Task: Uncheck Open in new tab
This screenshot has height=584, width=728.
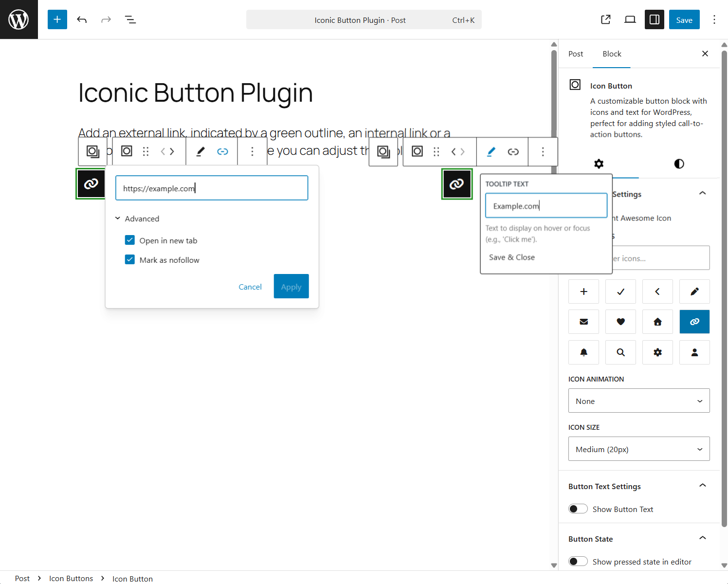Action: point(130,240)
